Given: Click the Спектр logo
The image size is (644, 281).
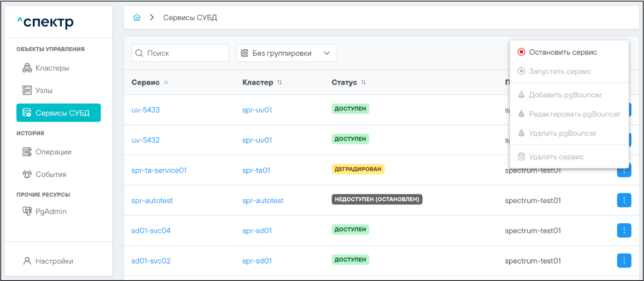Looking at the screenshot, I should (45, 22).
